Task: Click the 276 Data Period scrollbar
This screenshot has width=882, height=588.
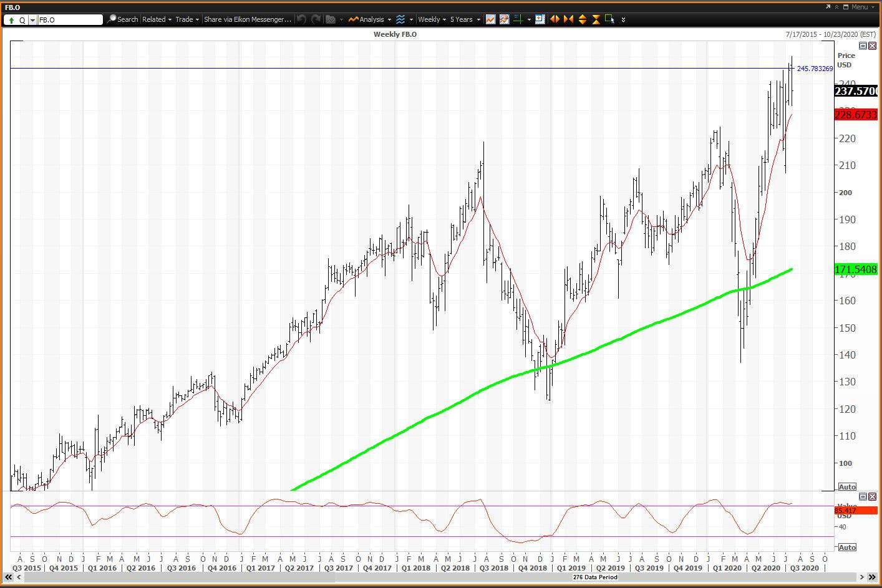Action: 595,577
